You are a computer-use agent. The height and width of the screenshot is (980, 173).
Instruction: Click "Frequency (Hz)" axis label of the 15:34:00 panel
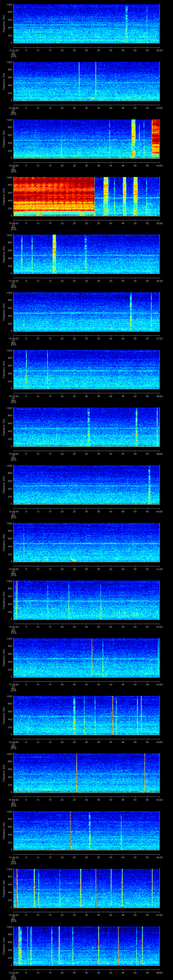4,197
